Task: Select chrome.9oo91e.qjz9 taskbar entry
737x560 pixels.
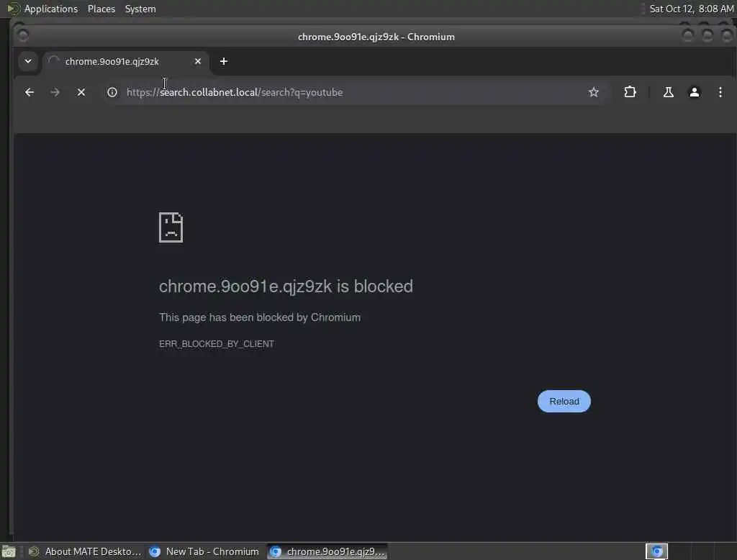Action: point(327,551)
